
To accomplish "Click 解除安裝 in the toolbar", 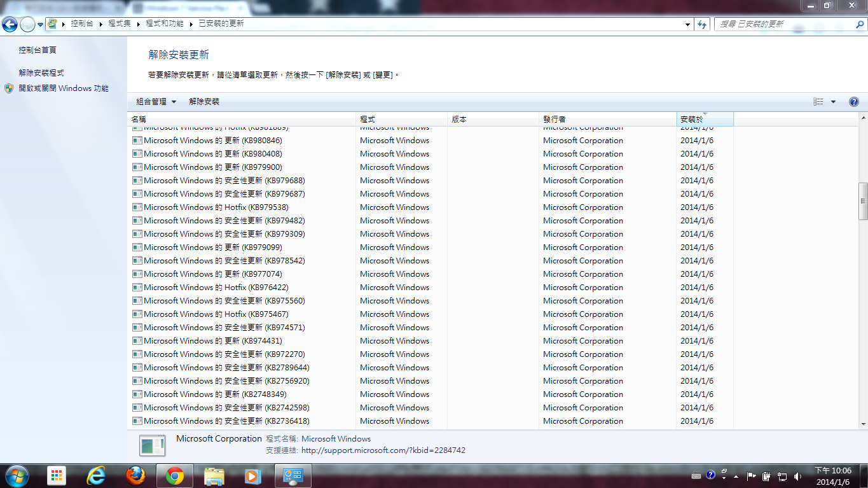I will point(204,102).
